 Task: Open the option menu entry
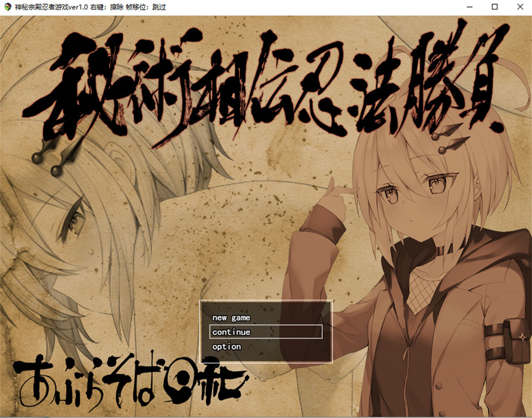click(227, 347)
